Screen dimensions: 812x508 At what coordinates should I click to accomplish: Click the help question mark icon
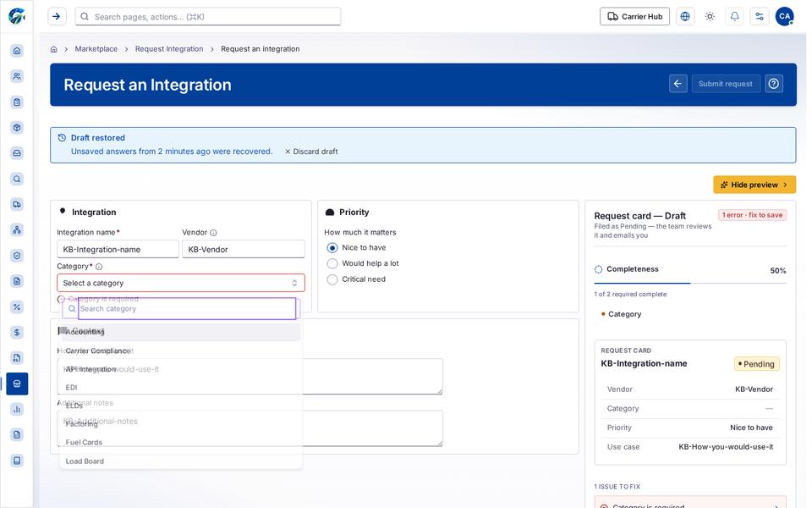pyautogui.click(x=774, y=84)
